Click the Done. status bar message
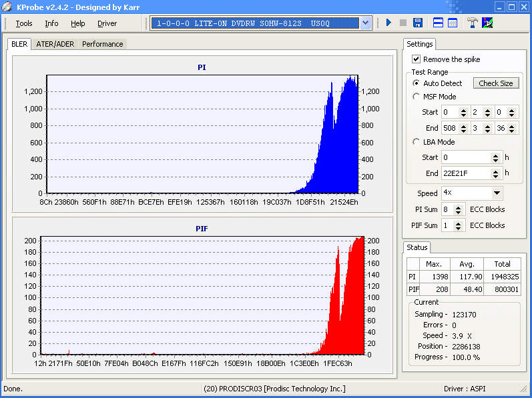The height and width of the screenshot is (398, 532). (x=13, y=389)
